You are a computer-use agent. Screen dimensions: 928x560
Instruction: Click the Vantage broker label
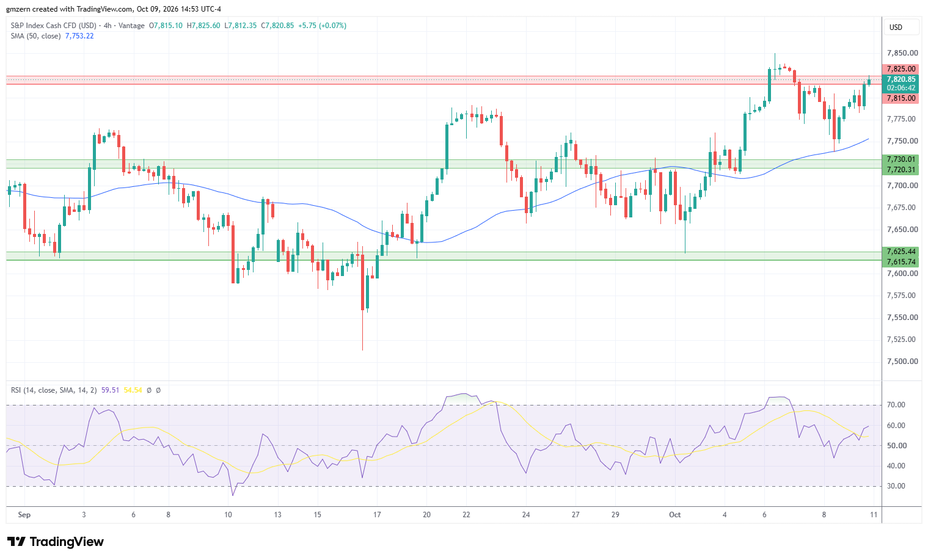tap(132, 26)
